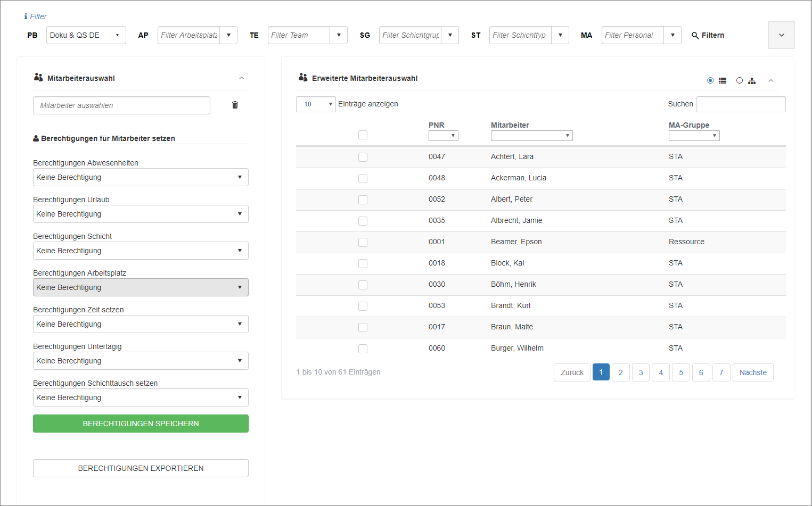
Task: Click Erweiterte Mitarbeiterauswahl people icon
Action: pyautogui.click(x=303, y=78)
